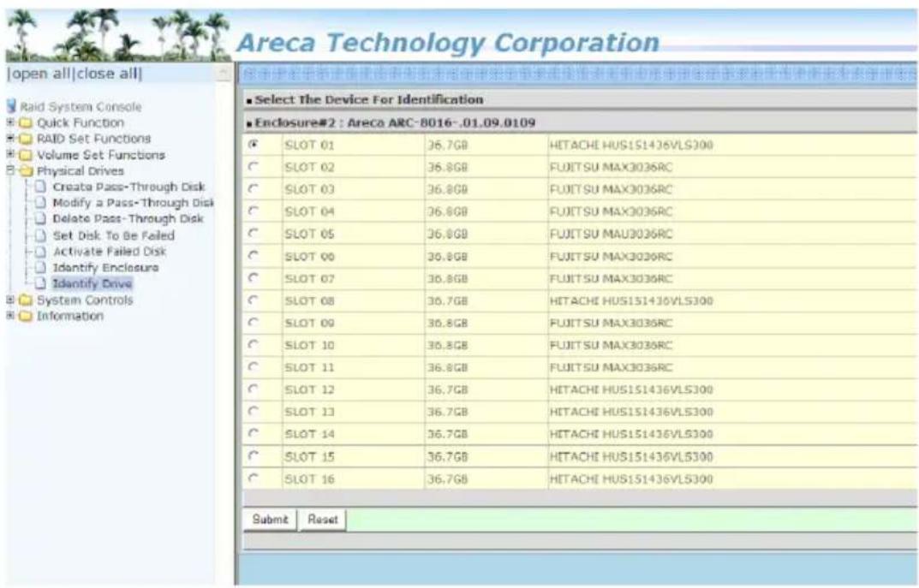Image resolution: width=919 pixels, height=588 pixels.
Task: Click the Information folder icon
Action: point(25,317)
